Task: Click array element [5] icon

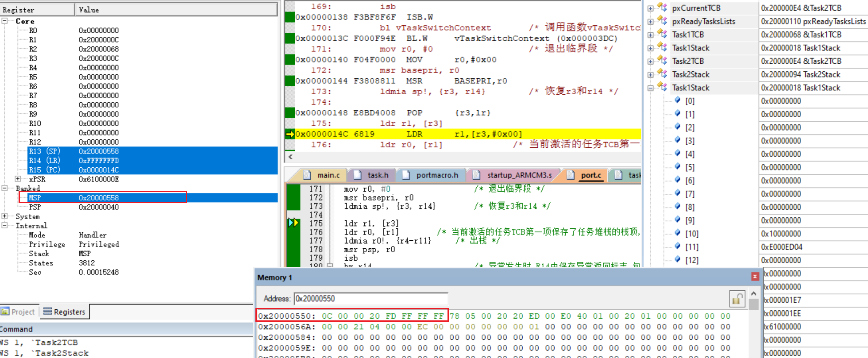Action: tap(677, 167)
